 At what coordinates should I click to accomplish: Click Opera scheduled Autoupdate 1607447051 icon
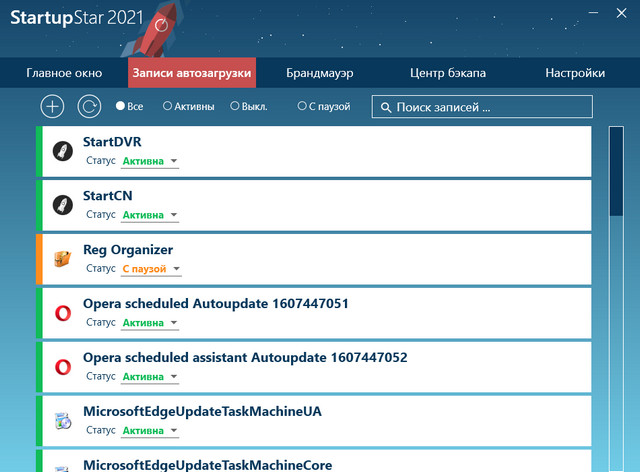click(63, 313)
